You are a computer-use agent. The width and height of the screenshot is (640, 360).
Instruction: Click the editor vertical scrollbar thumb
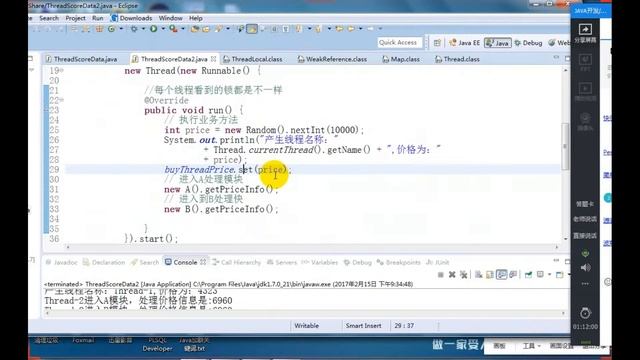[x=565, y=146]
